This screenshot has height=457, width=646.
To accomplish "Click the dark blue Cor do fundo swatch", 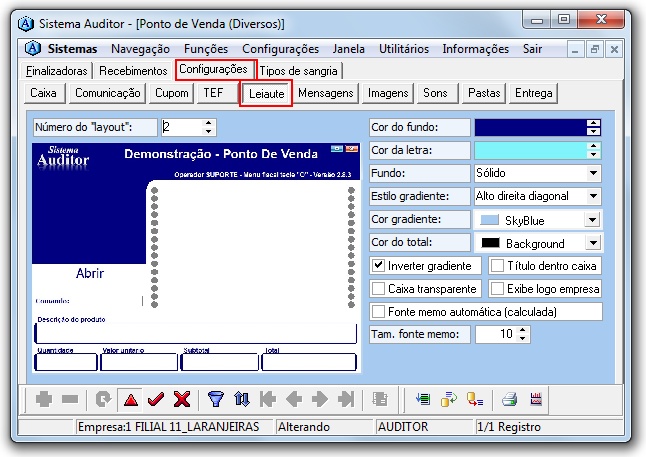I will pyautogui.click(x=531, y=127).
